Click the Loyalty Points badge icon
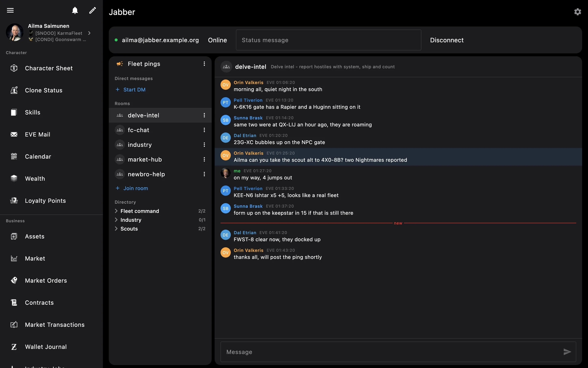 click(x=14, y=201)
